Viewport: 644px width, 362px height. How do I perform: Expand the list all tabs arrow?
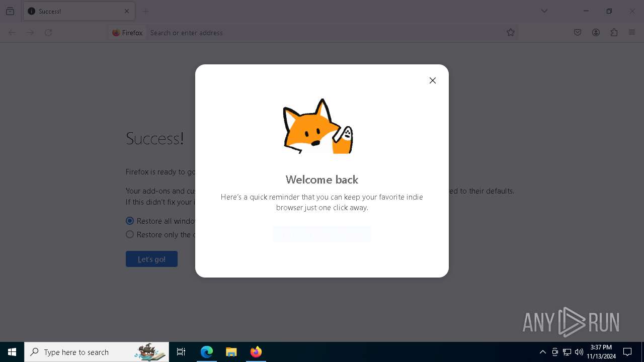click(x=544, y=11)
